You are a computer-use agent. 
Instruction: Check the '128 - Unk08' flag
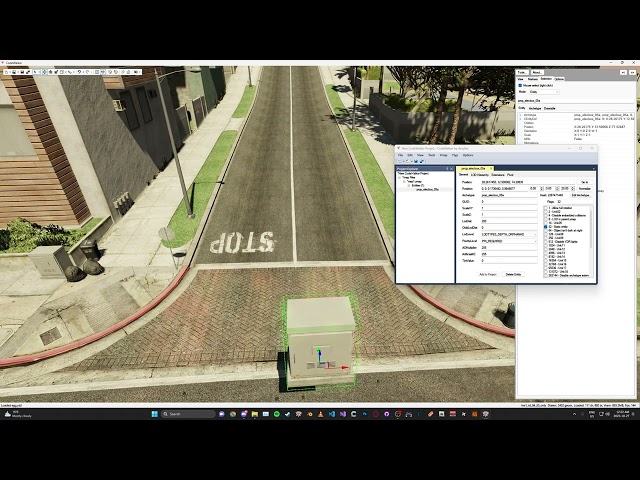(546, 234)
